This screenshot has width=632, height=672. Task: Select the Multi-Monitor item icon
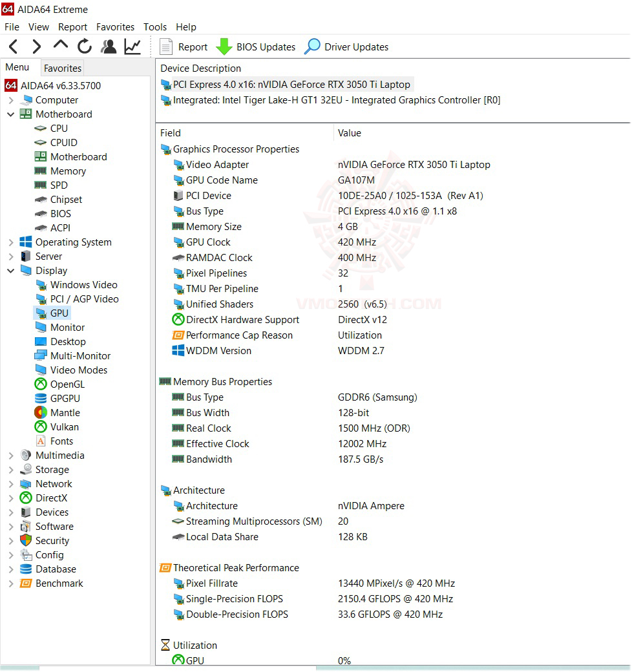41,356
